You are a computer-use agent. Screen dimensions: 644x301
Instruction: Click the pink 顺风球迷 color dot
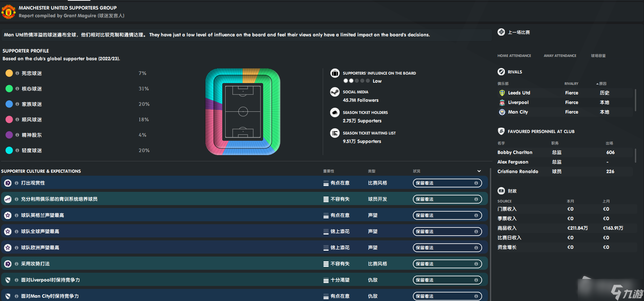[9, 119]
